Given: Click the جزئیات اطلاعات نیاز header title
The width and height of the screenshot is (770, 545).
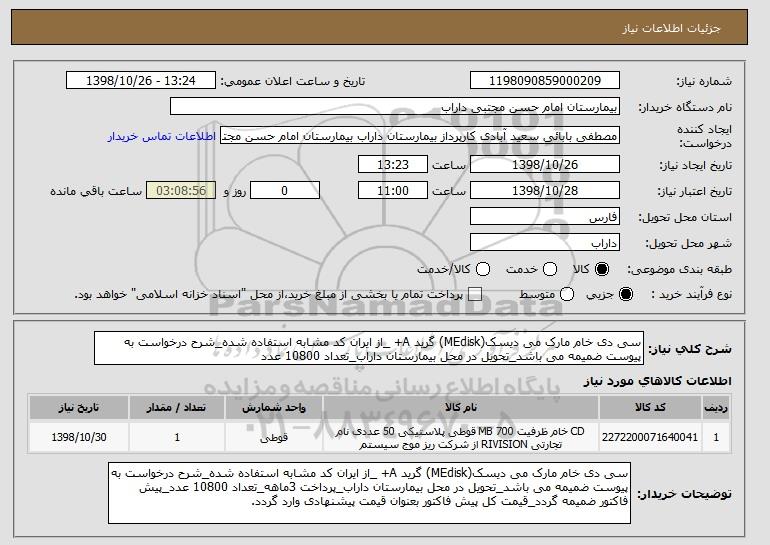Looking at the screenshot, I should click(671, 28).
